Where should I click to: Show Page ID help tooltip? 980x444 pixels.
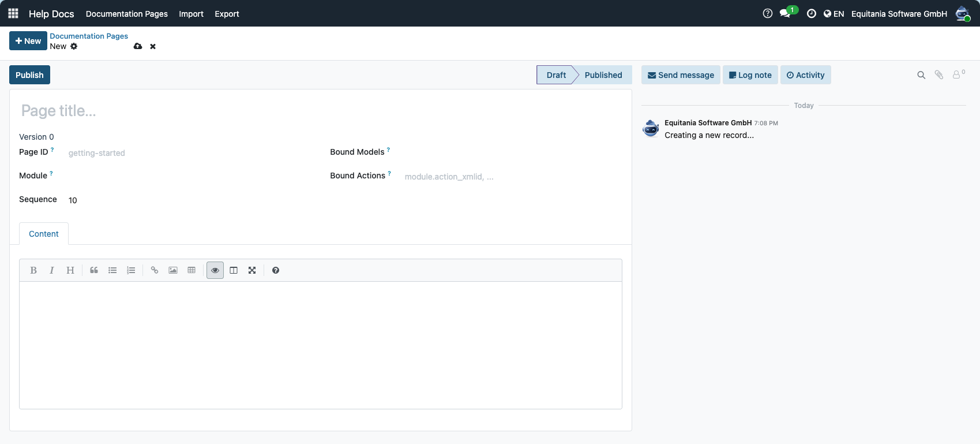point(52,150)
